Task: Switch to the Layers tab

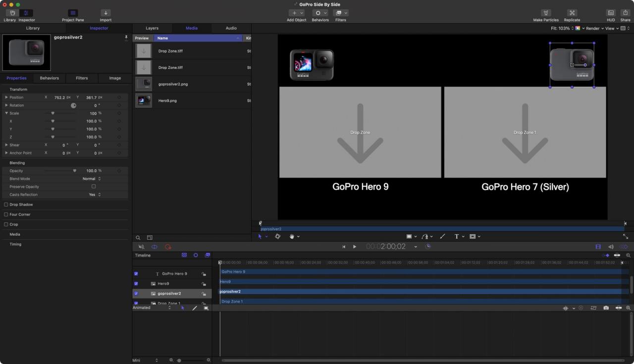Action: click(152, 28)
